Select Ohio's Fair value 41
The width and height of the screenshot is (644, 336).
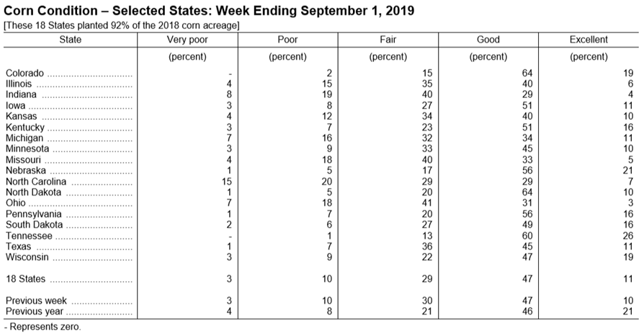tap(426, 203)
